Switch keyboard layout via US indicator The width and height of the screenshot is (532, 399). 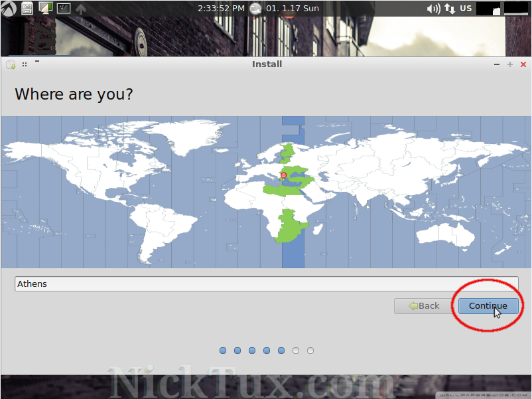(466, 9)
